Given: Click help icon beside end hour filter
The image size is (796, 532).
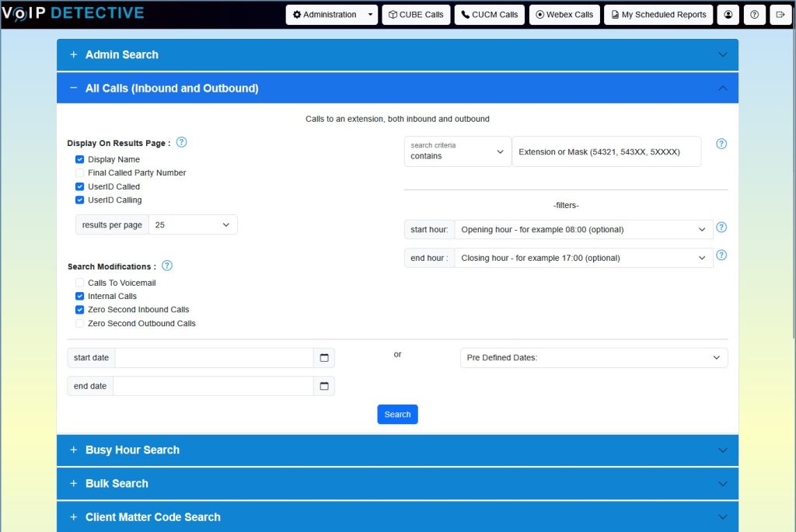Looking at the screenshot, I should (x=721, y=255).
